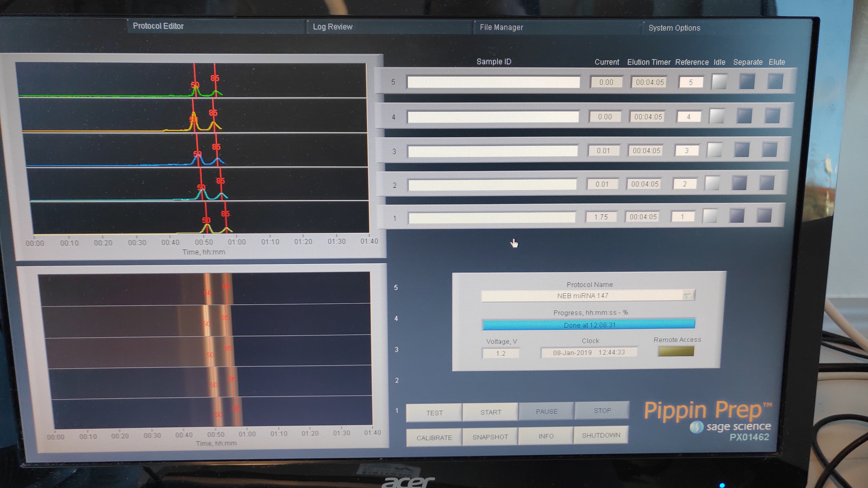Open the File Manager tab
The height and width of the screenshot is (488, 868).
pyautogui.click(x=501, y=28)
